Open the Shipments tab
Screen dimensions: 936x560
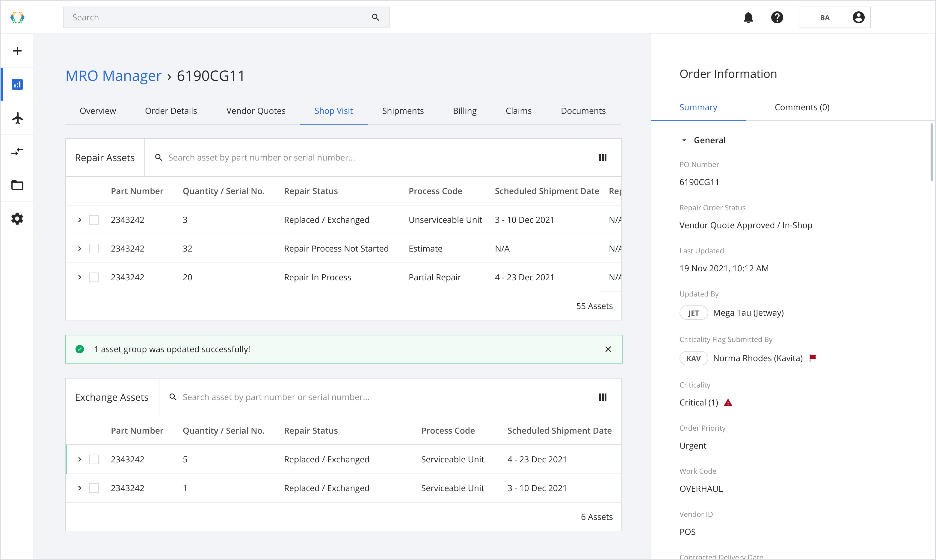coord(403,111)
